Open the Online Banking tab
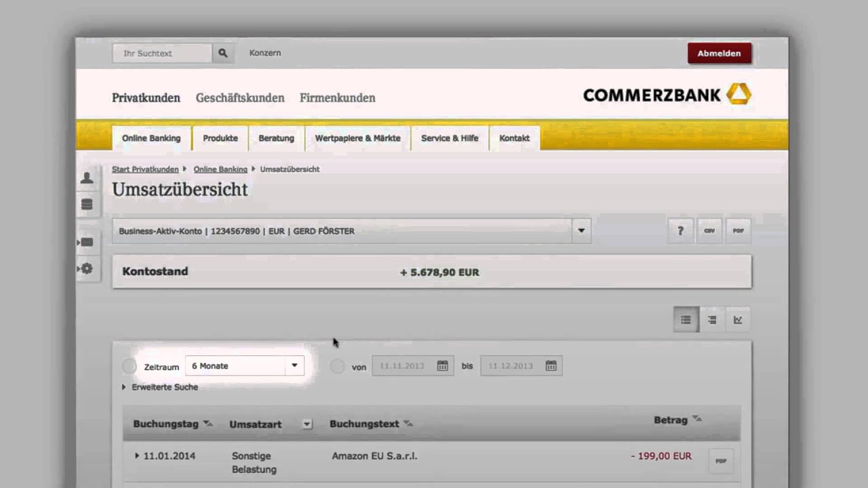 coord(151,138)
